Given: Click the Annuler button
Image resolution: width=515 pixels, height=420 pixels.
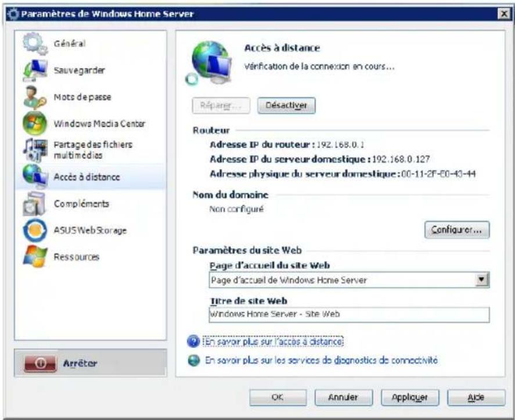Looking at the screenshot, I should [x=344, y=398].
